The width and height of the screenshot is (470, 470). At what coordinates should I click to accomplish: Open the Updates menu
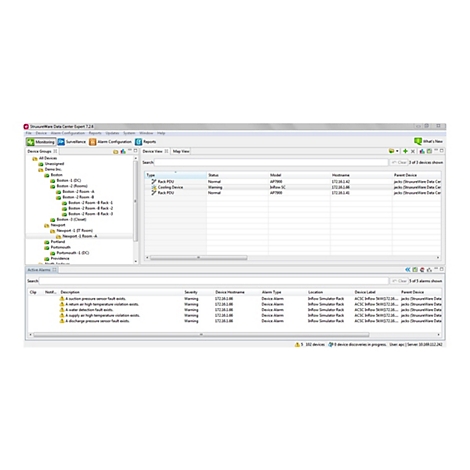tap(112, 133)
